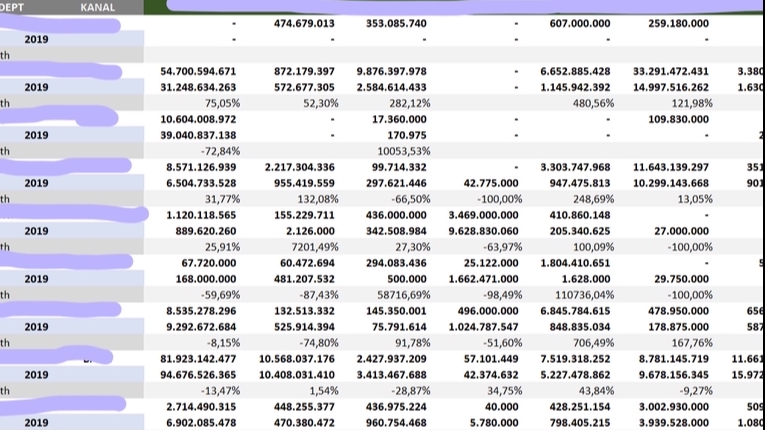
Task: Select cell 9.876.397.978
Action: [x=391, y=71]
